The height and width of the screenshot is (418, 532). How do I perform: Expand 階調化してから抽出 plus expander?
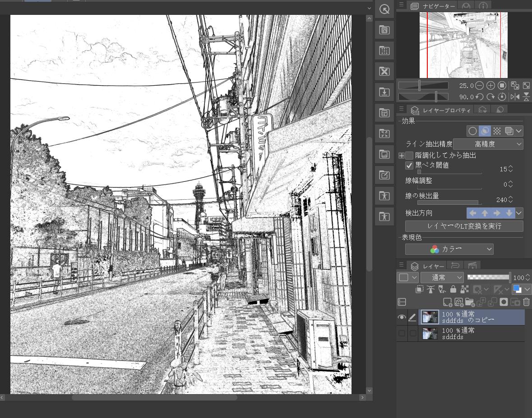402,155
